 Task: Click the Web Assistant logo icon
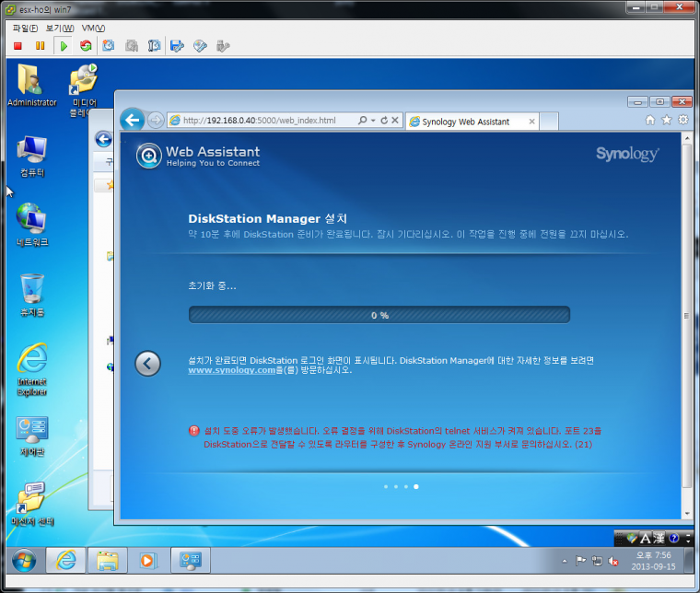click(x=149, y=157)
